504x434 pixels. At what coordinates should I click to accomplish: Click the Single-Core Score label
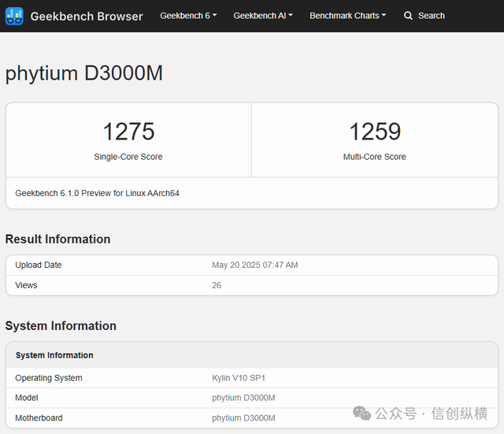click(128, 157)
